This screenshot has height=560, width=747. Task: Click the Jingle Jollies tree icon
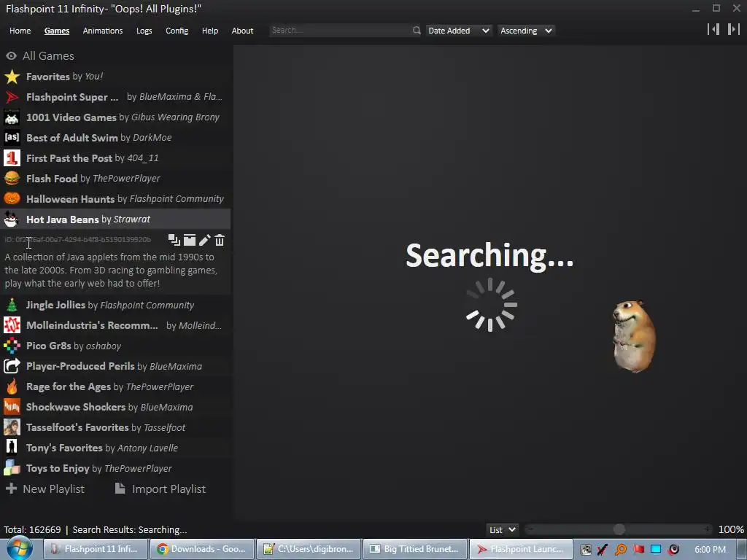[12, 305]
